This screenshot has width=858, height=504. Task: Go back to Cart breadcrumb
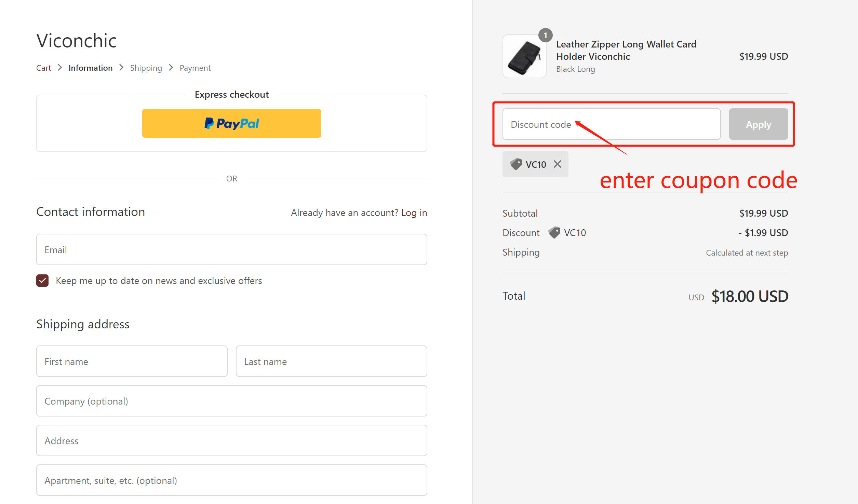[43, 68]
